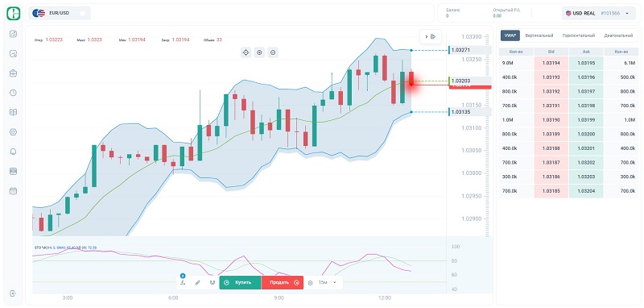Open the briefcase portfolio icon in sidebar

[x=13, y=73]
